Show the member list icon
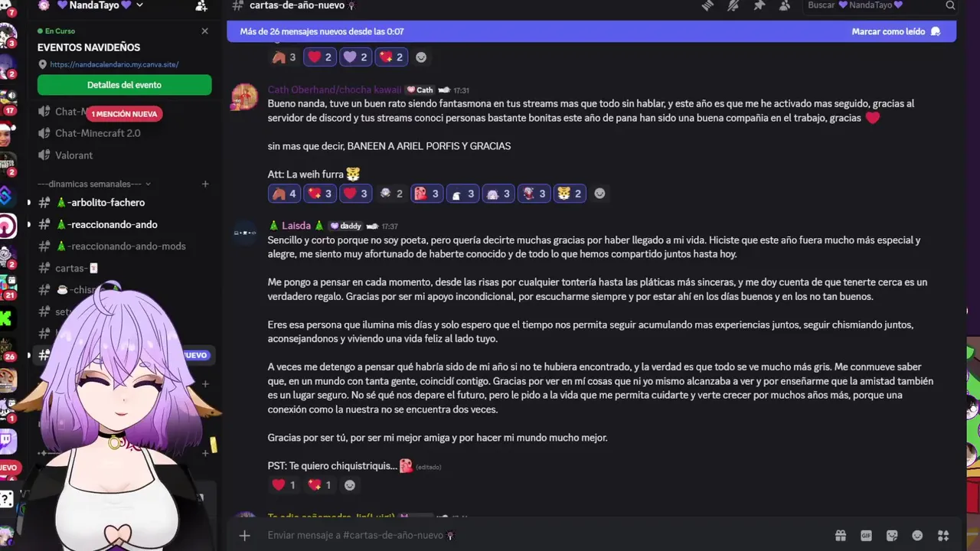The image size is (980, 551). [785, 5]
